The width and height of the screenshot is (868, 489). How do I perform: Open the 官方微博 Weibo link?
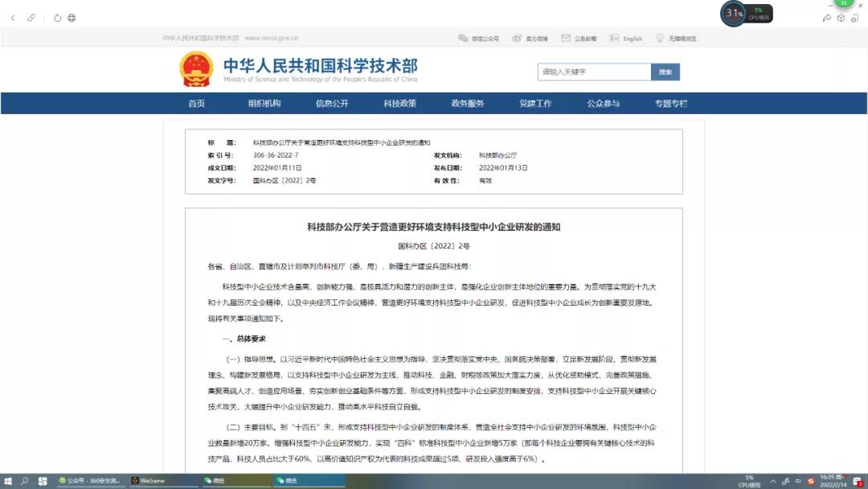pyautogui.click(x=531, y=38)
